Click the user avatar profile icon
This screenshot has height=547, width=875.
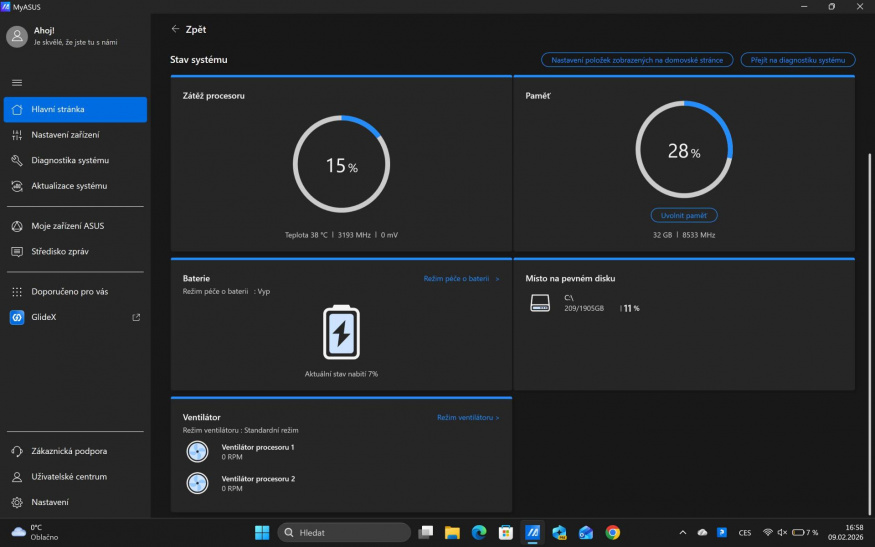tap(17, 37)
